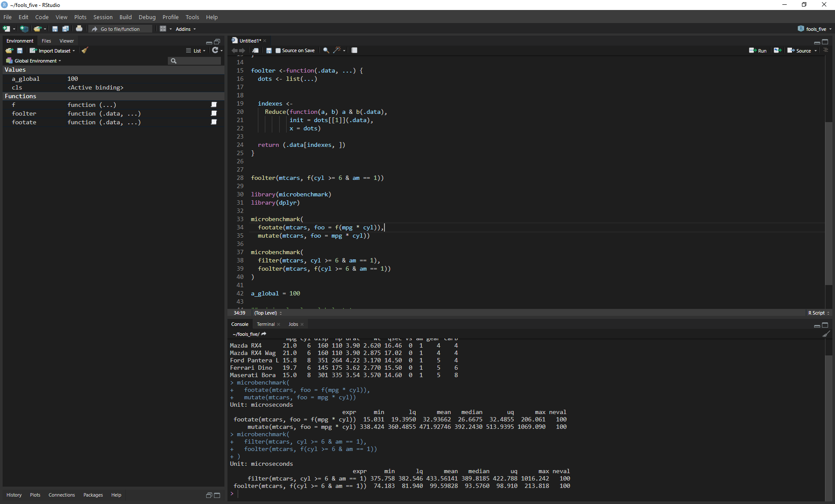Switch to the Terminal tab
835x504 pixels.
click(x=265, y=324)
